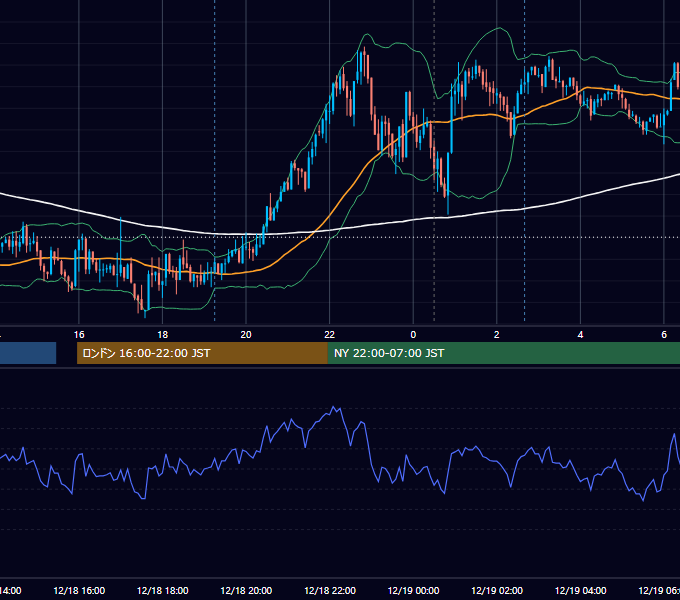Viewport: 680px width, 600px height.
Task: Click the 2 hour label on the upper axis
Action: pyautogui.click(x=497, y=335)
